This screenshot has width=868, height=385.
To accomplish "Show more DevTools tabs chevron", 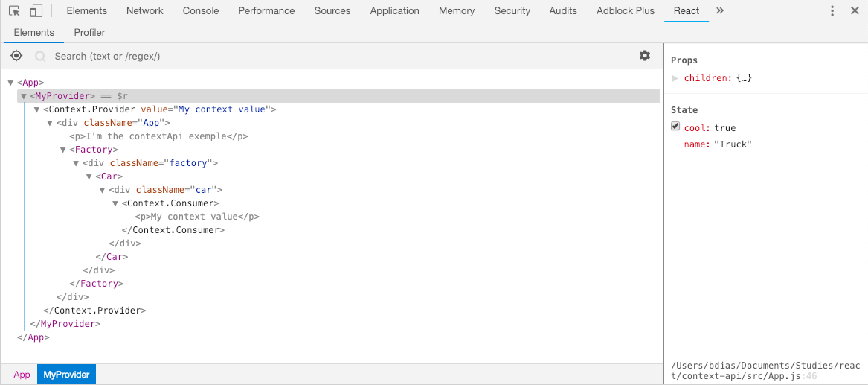I will pyautogui.click(x=720, y=10).
